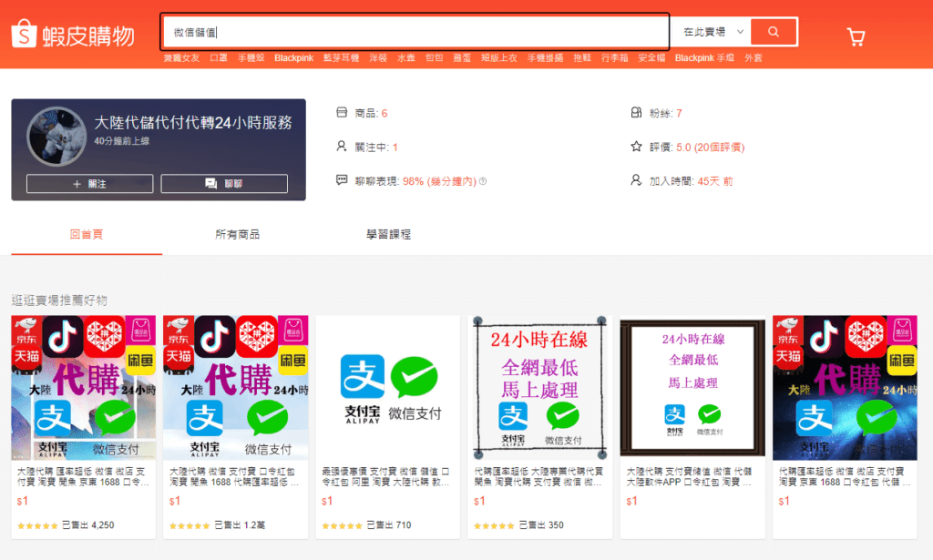Select the 回首頁 tab
This screenshot has width=933, height=560.
pos(87,234)
